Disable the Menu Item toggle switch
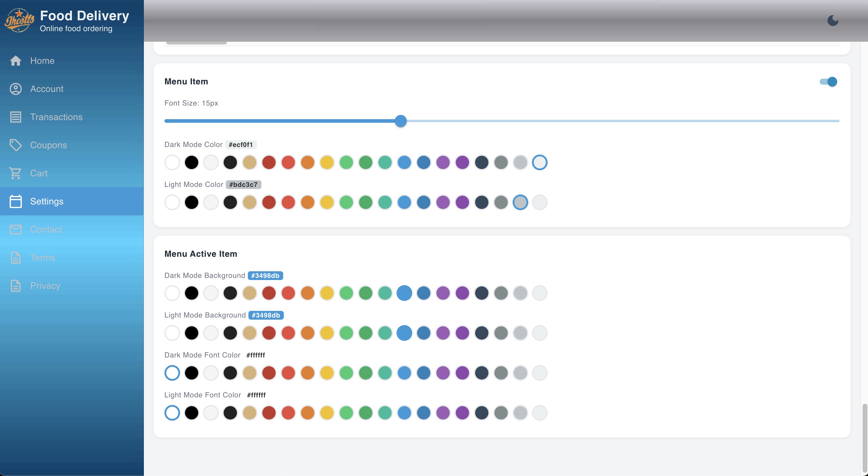The height and width of the screenshot is (476, 868). 829,82
